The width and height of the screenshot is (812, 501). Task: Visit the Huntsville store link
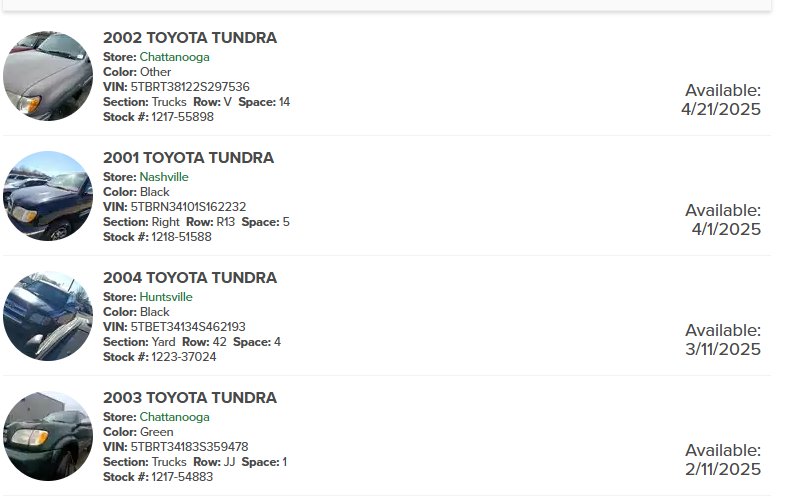[x=166, y=297]
